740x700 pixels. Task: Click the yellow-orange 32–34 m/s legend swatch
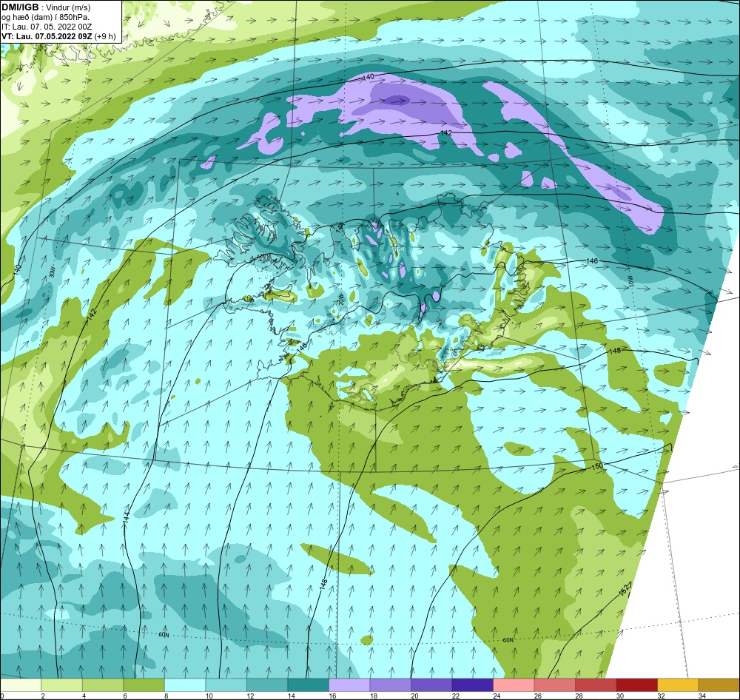click(678, 685)
